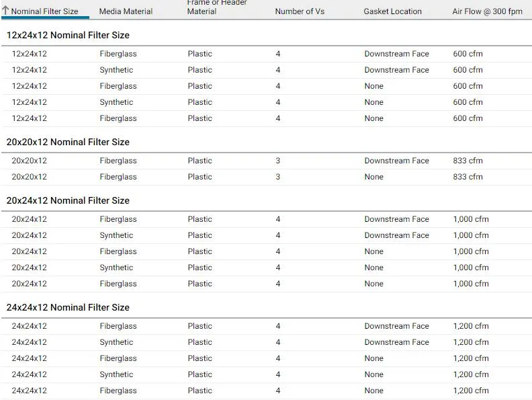The image size is (532, 400).
Task: Click the Frame or Header Material column header
Action: coord(217,7)
